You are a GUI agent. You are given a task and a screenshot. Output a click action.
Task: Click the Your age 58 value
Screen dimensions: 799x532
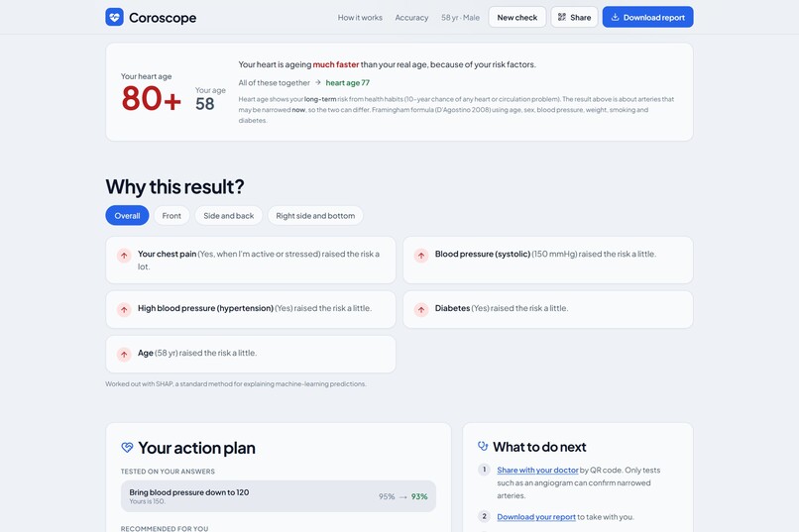pos(204,104)
